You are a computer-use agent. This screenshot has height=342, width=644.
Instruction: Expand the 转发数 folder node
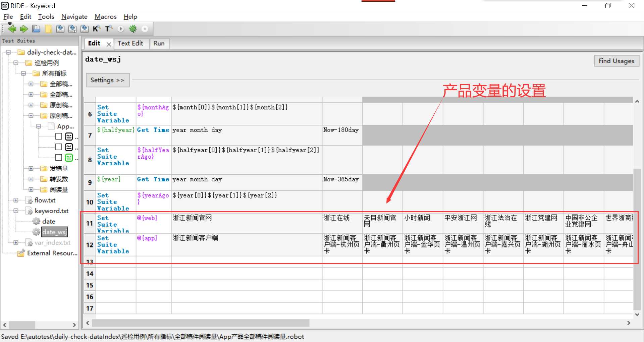coord(31,179)
